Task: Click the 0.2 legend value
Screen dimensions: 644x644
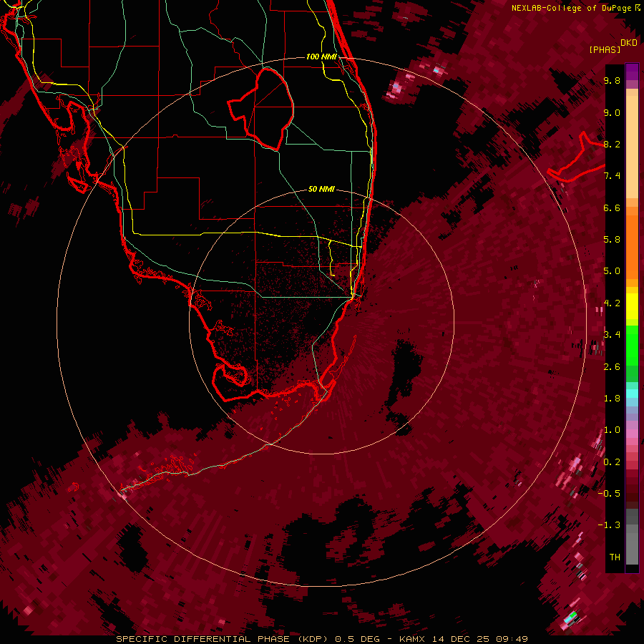Action: coord(612,462)
